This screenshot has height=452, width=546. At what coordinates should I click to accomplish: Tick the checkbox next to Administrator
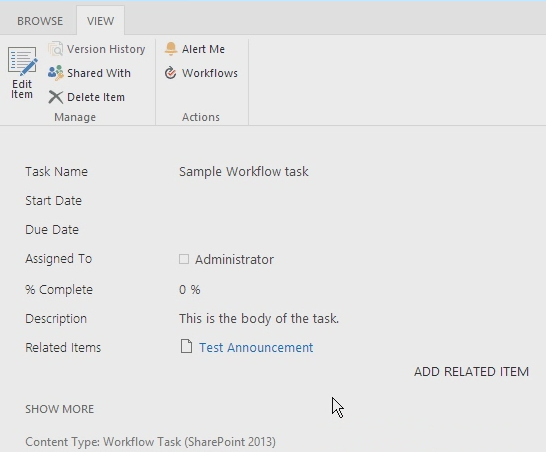[184, 259]
